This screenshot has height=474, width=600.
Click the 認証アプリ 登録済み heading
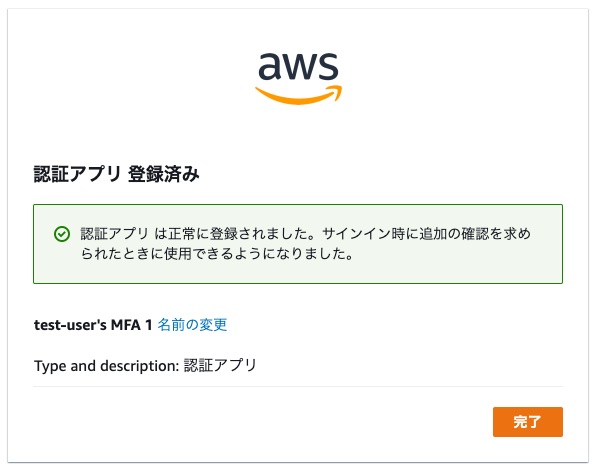pos(117,174)
